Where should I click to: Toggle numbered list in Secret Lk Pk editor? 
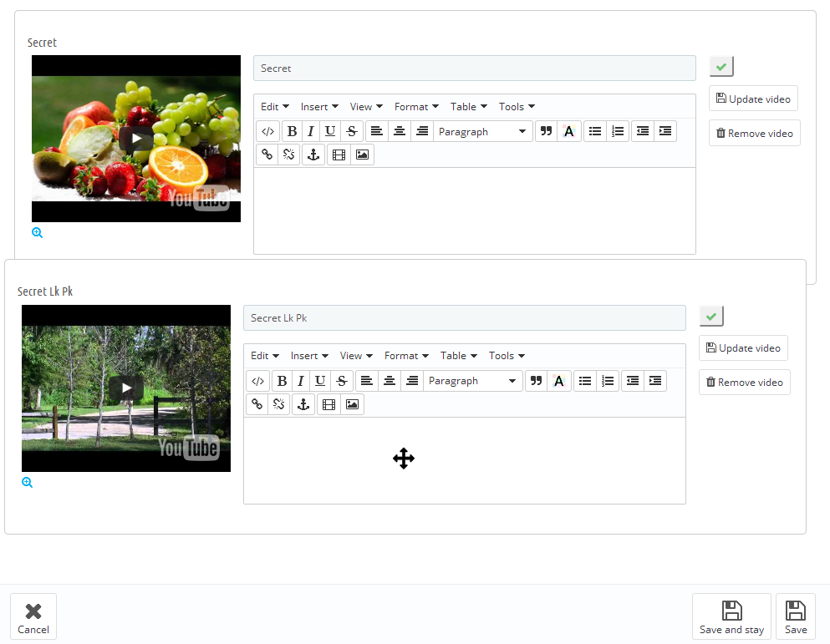[608, 381]
